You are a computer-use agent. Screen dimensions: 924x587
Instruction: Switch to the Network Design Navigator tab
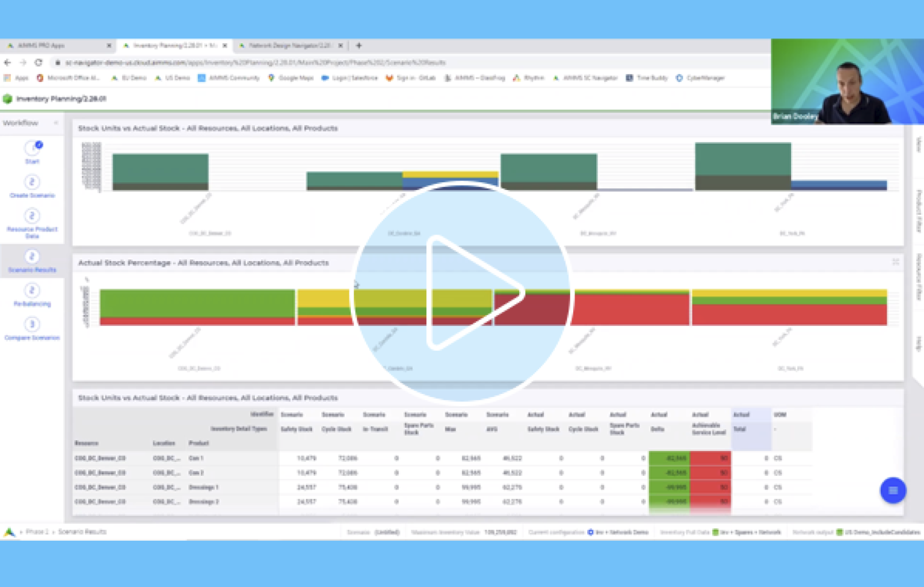click(289, 45)
